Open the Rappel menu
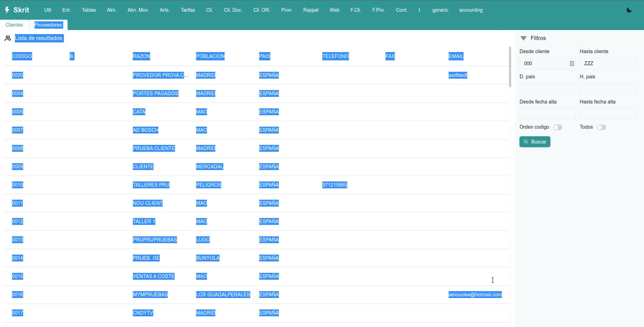644x327 pixels. coord(311,10)
